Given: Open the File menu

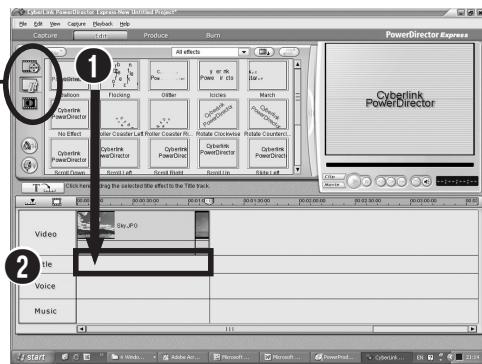Looking at the screenshot, I should pos(23,24).
